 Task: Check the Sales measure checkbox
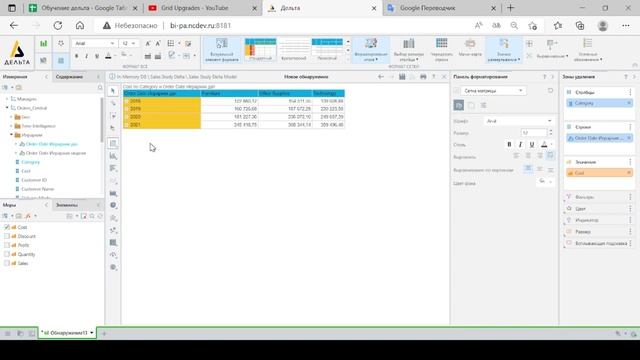coord(7,263)
